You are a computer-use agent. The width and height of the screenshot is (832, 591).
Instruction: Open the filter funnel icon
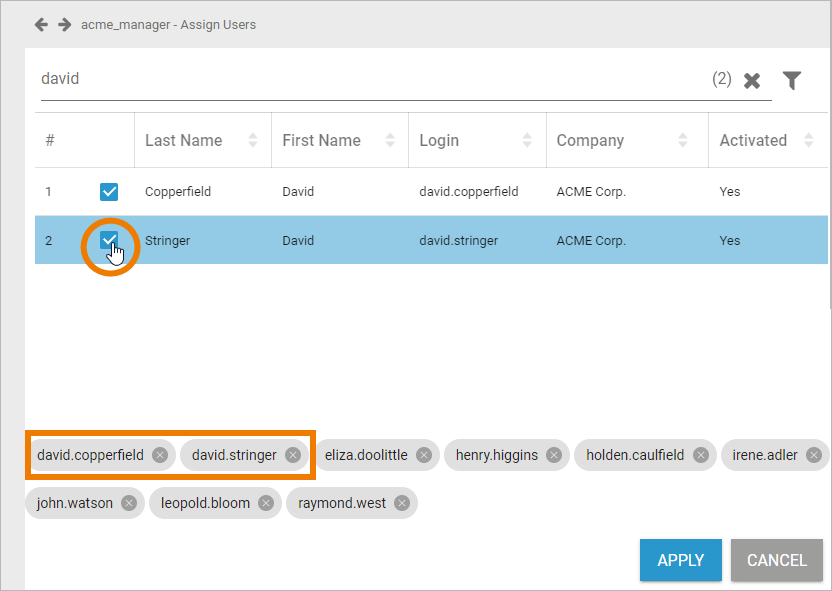coord(792,81)
